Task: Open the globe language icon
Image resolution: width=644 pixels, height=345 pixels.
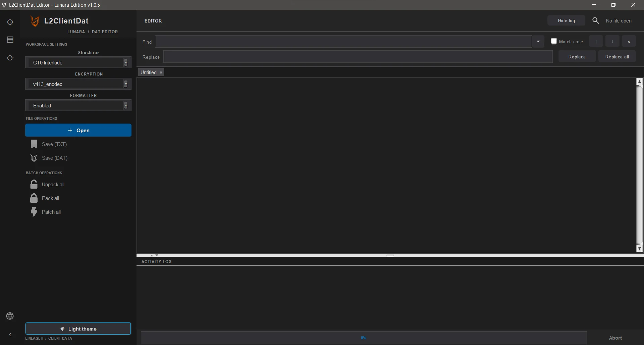Action: [10, 316]
